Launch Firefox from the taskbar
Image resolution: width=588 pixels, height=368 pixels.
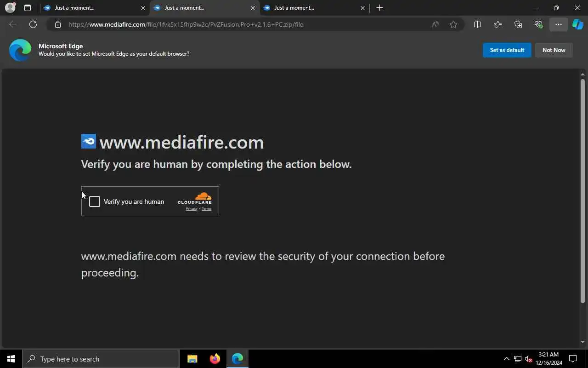click(x=215, y=359)
